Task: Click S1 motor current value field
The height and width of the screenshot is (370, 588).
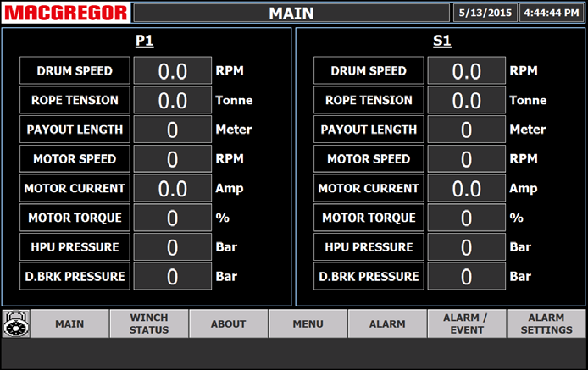Action: (467, 188)
